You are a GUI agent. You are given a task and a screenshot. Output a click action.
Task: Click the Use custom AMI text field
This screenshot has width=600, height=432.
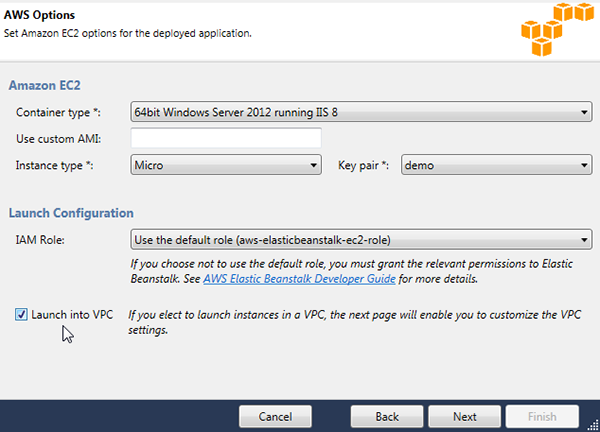[226, 138]
